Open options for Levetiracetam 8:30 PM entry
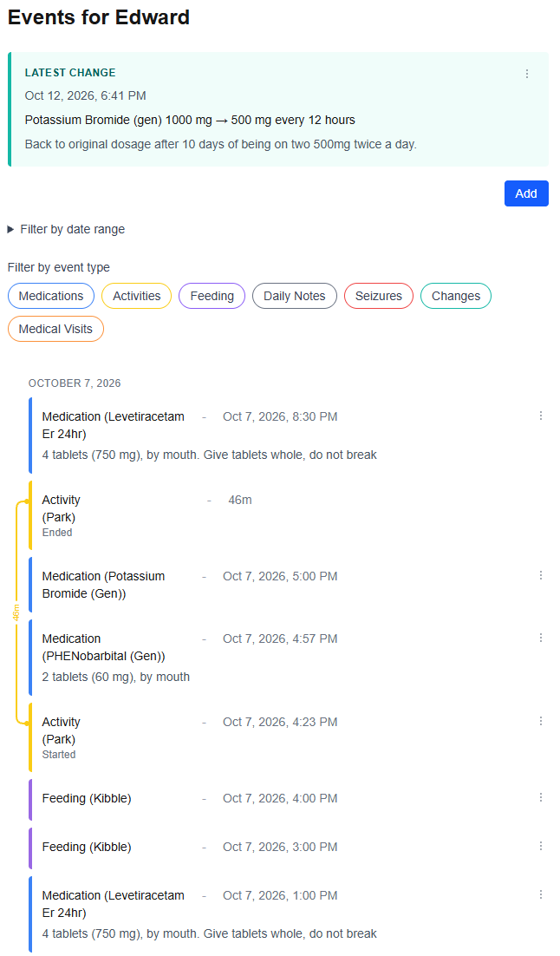Image resolution: width=560 pixels, height=956 pixels. tap(541, 416)
